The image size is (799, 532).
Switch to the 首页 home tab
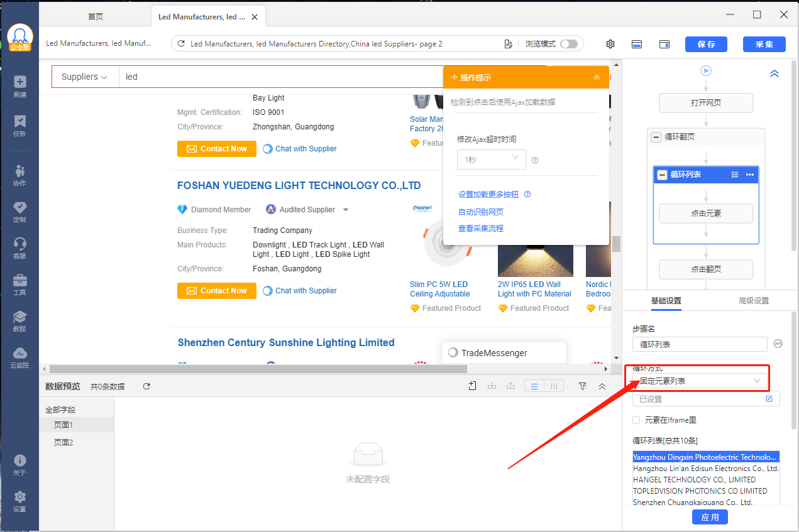96,17
